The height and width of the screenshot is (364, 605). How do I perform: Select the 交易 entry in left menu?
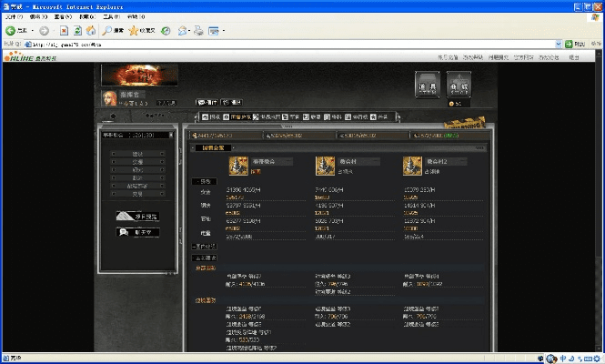pyautogui.click(x=137, y=194)
